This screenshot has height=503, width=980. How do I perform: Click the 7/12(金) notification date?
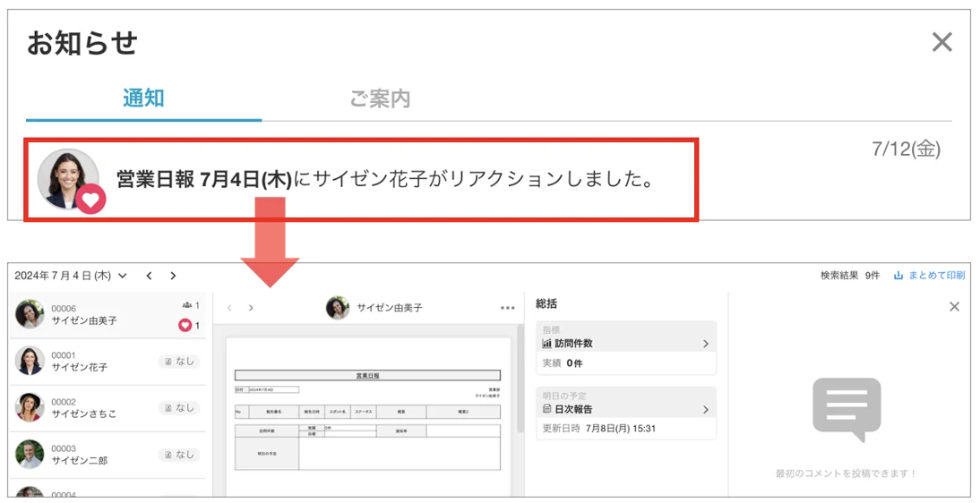point(906,149)
